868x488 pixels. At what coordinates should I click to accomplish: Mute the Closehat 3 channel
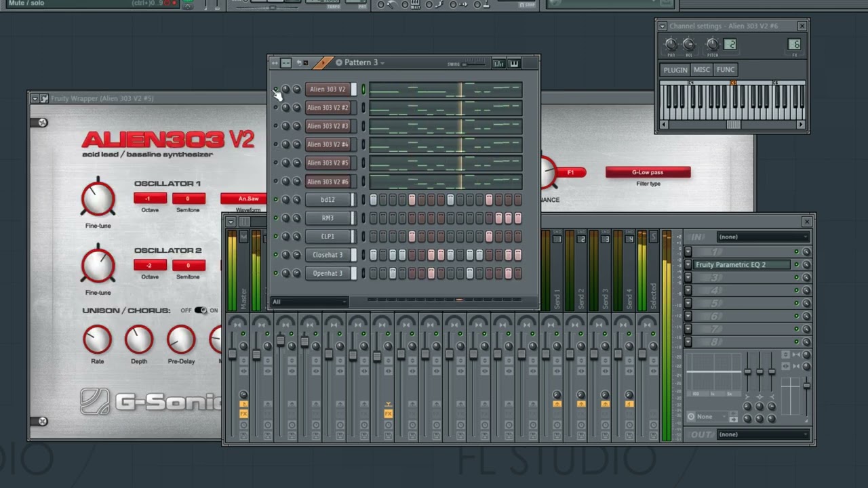pos(275,255)
